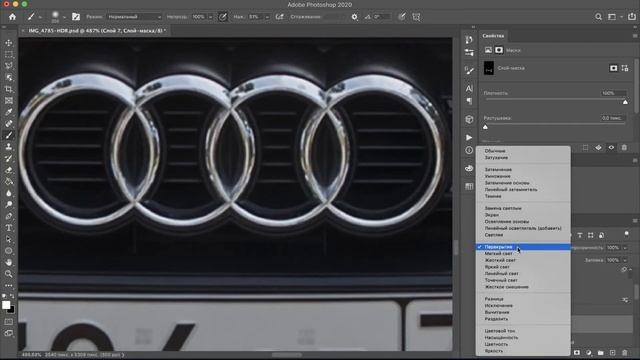
Task: Click the foreground color swatch
Action: pos(6,305)
